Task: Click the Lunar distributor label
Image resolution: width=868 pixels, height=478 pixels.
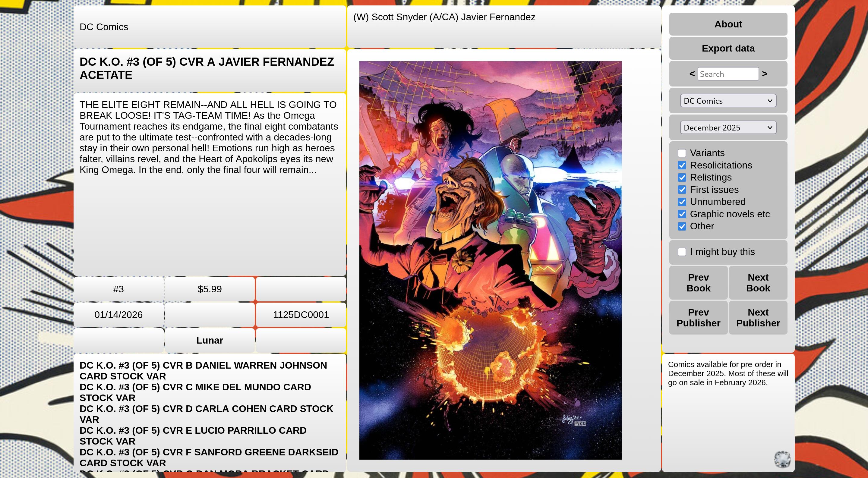Action: tap(210, 340)
